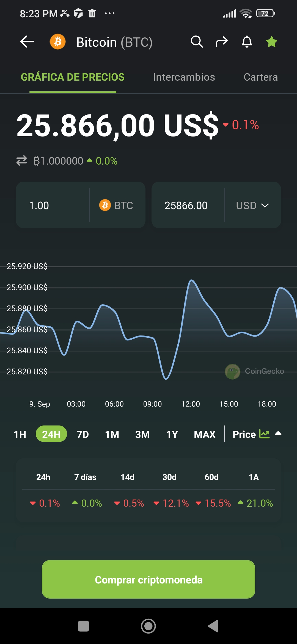The image size is (297, 644).
Task: Switch to Intercambios tab
Action: click(x=184, y=77)
